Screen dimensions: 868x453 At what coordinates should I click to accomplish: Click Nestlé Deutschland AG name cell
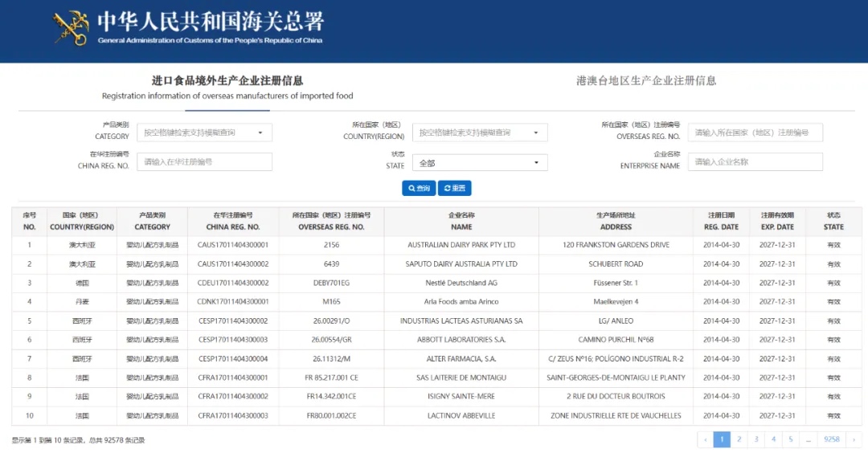[x=461, y=283]
